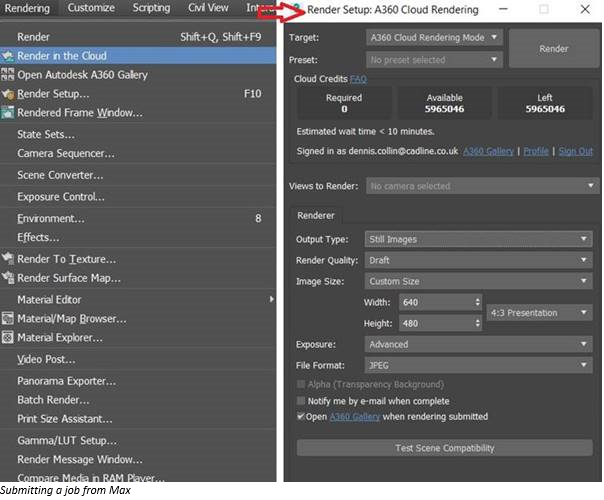
Task: Open the Civil View menu
Action: [x=208, y=8]
